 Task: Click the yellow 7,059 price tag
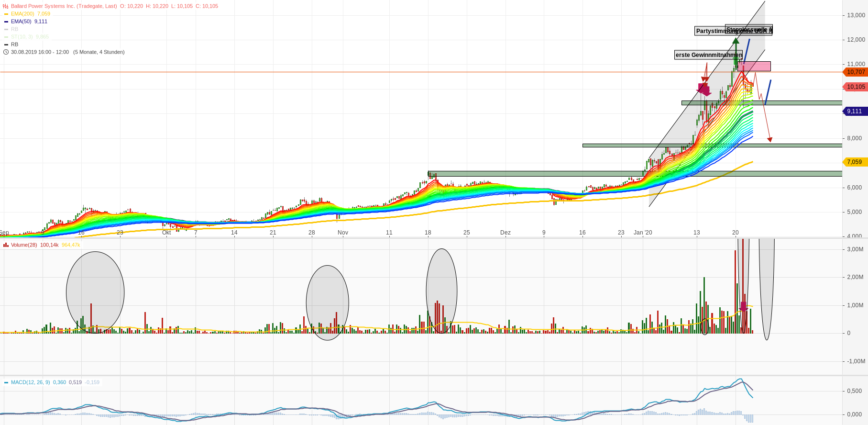854,162
